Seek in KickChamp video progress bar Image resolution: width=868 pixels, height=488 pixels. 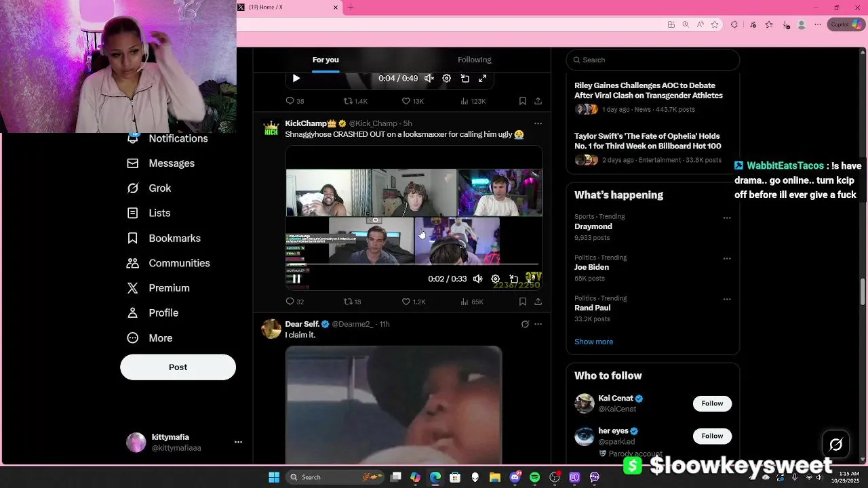point(414,265)
